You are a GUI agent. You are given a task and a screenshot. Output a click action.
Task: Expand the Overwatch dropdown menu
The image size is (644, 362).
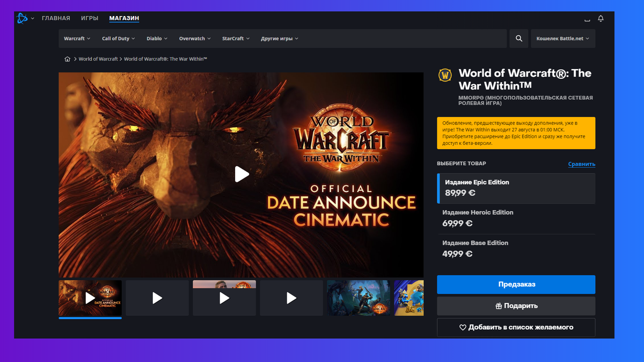pyautogui.click(x=195, y=39)
